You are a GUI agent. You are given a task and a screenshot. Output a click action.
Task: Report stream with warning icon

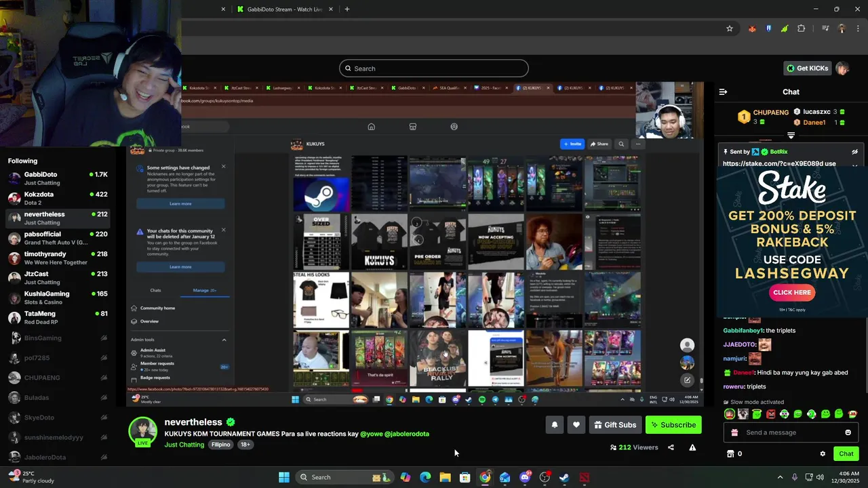[x=692, y=447]
